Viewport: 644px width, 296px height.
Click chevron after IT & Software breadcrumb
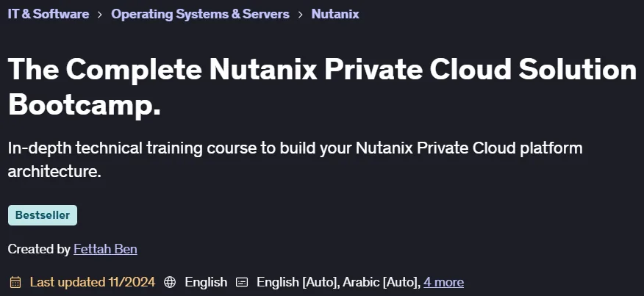click(x=100, y=15)
